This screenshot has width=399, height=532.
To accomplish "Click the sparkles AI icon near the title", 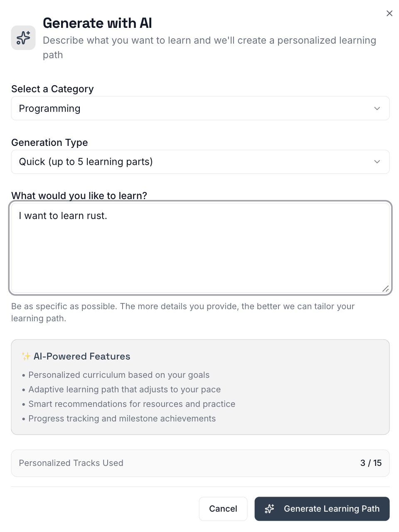I will pos(23,37).
